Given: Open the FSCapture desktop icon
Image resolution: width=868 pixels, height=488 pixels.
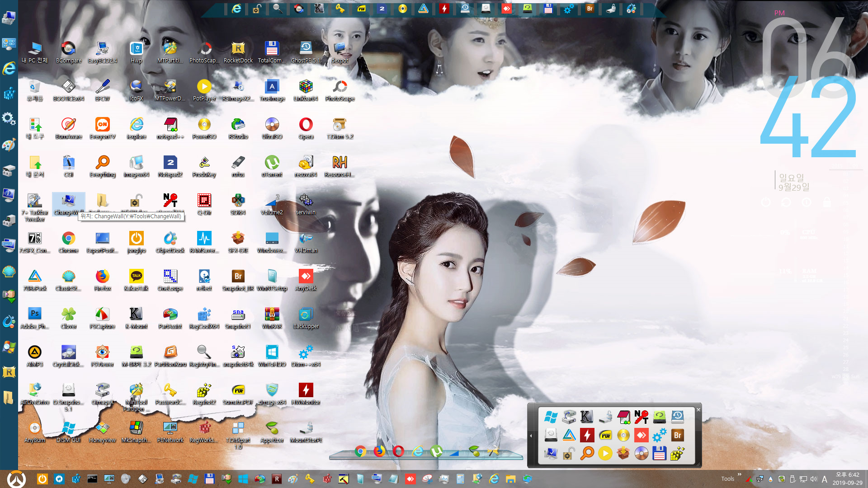Looking at the screenshot, I should 102,318.
